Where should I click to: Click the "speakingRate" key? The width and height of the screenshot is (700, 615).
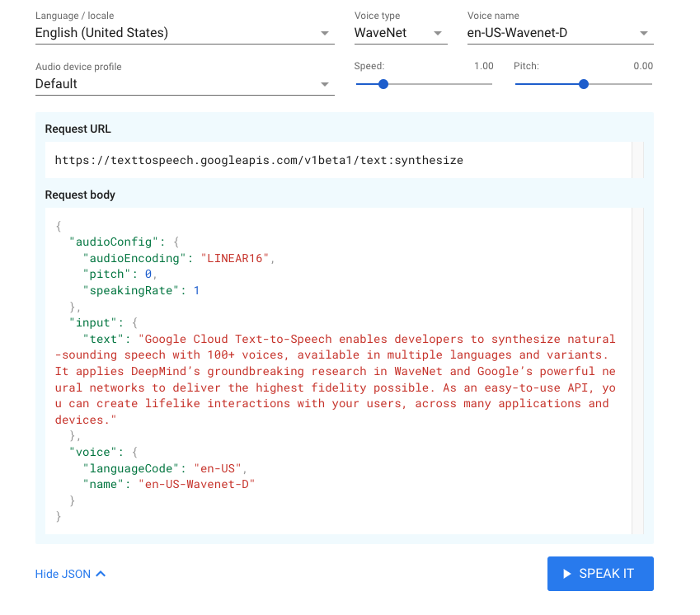click(131, 290)
